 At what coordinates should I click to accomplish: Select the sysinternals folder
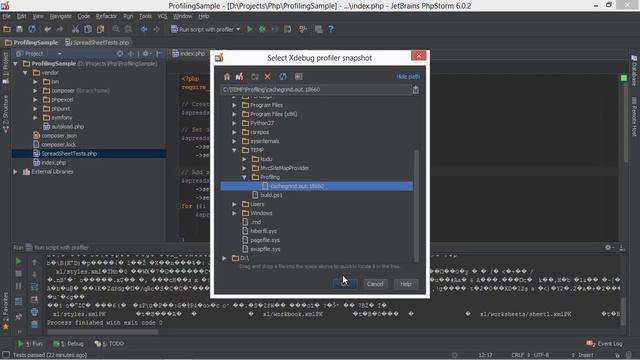coord(264,141)
